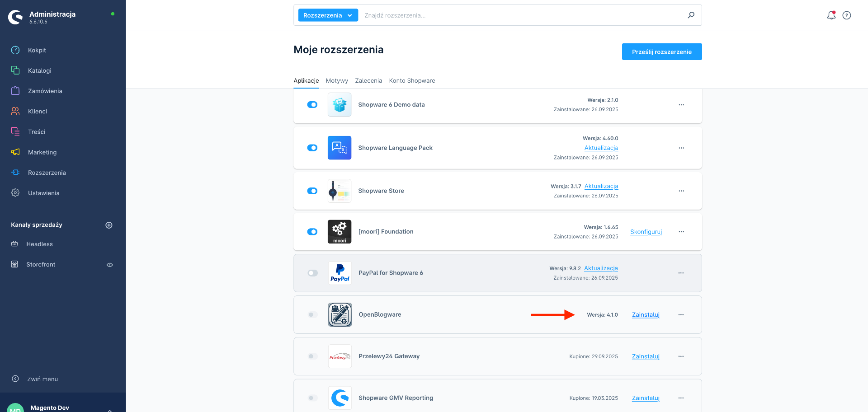Click the Zamówienia orders icon
Viewport: 868px width, 412px height.
point(15,91)
